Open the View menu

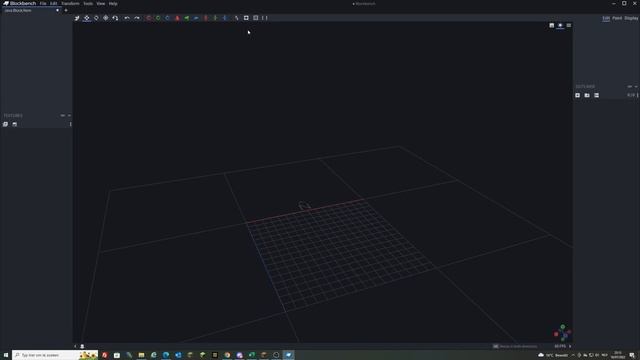(100, 3)
